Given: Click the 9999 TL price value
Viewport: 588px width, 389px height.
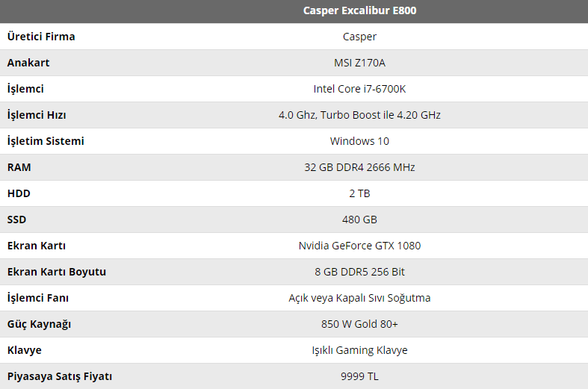Looking at the screenshot, I should coord(359,376).
